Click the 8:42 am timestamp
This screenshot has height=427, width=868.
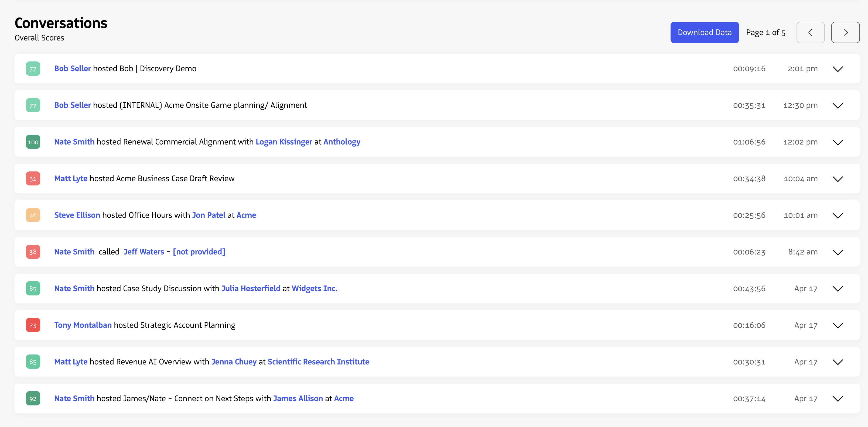[803, 252]
